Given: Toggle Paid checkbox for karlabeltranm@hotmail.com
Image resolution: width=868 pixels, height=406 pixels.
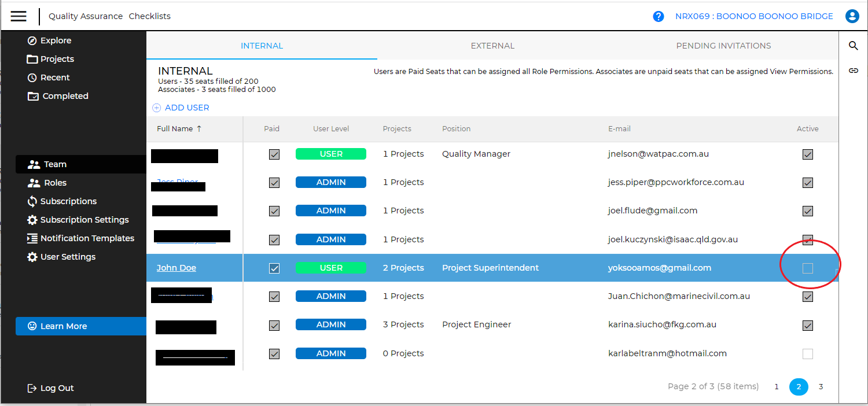Looking at the screenshot, I should pos(274,354).
